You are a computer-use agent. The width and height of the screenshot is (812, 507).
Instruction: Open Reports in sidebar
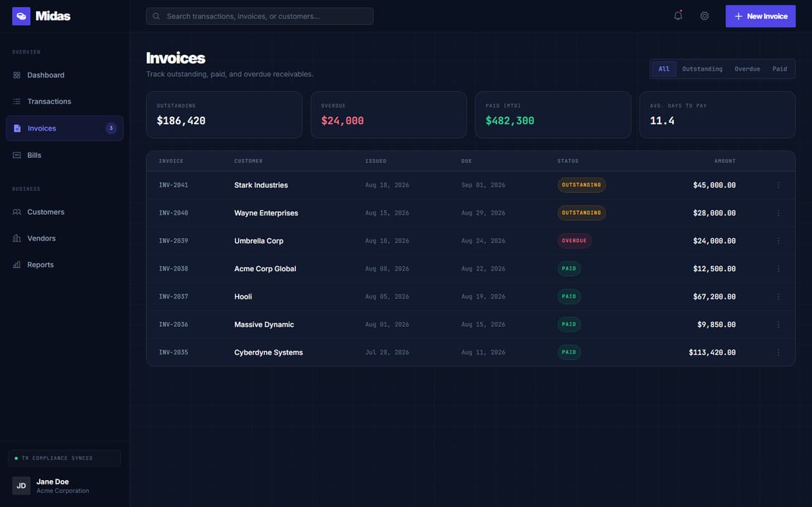pyautogui.click(x=65, y=265)
